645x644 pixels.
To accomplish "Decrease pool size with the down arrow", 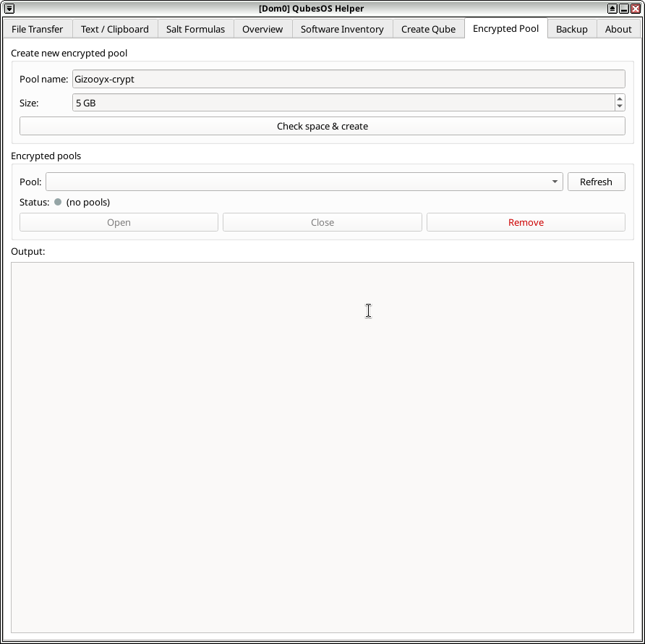I will coord(620,106).
